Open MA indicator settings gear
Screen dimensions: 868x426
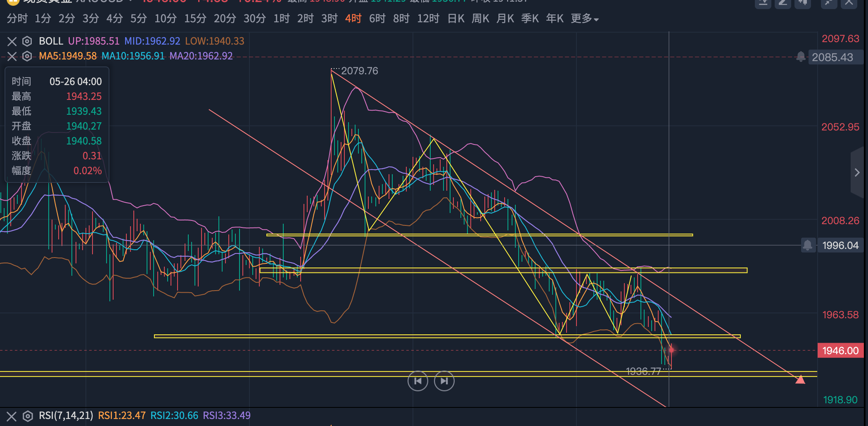27,56
